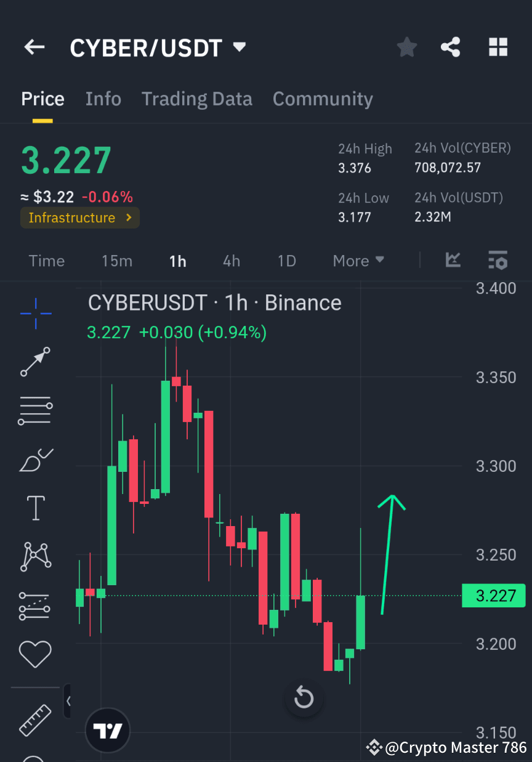Select the crosshair cursor tool
The height and width of the screenshot is (762, 532).
(35, 314)
